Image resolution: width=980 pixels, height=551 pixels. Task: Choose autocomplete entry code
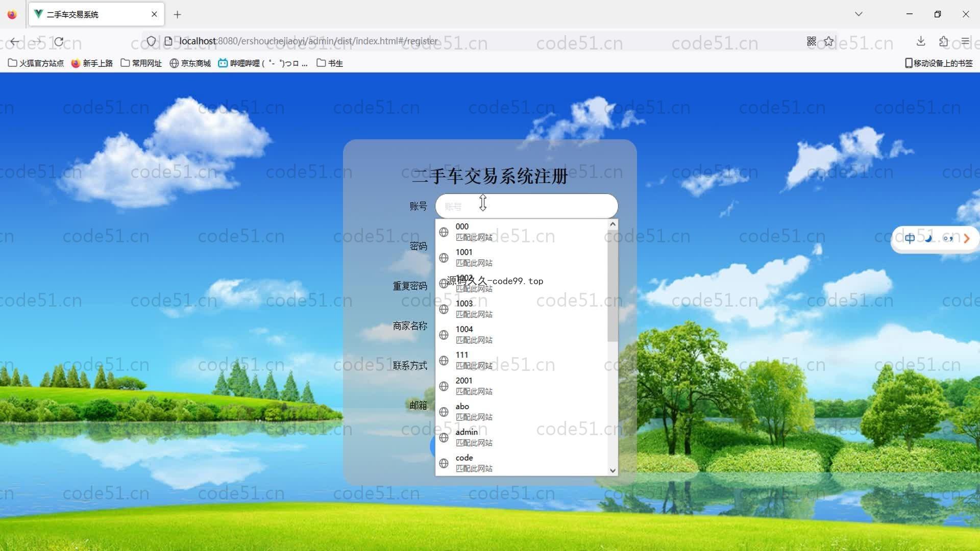[522, 463]
